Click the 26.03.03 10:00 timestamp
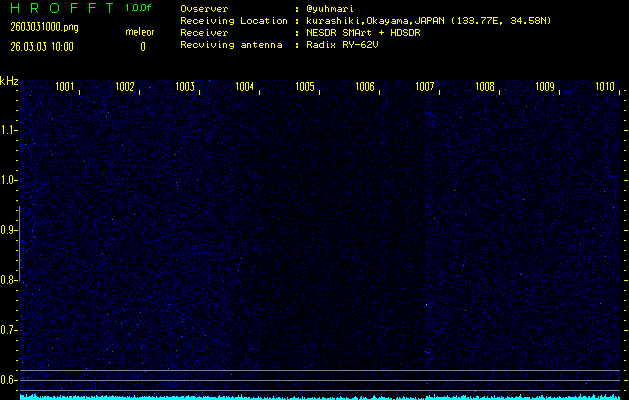629x400 pixels. point(41,46)
